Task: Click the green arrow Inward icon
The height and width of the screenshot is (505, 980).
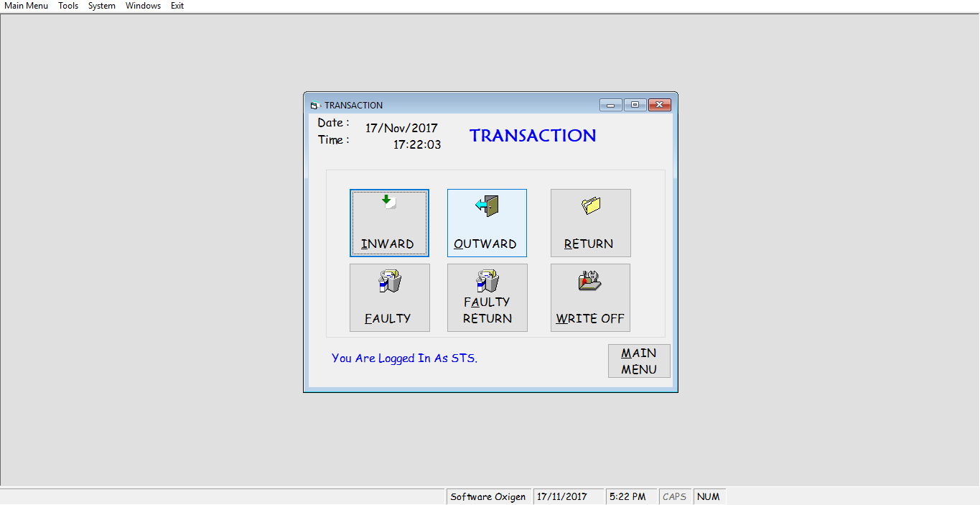Action: coord(388,203)
